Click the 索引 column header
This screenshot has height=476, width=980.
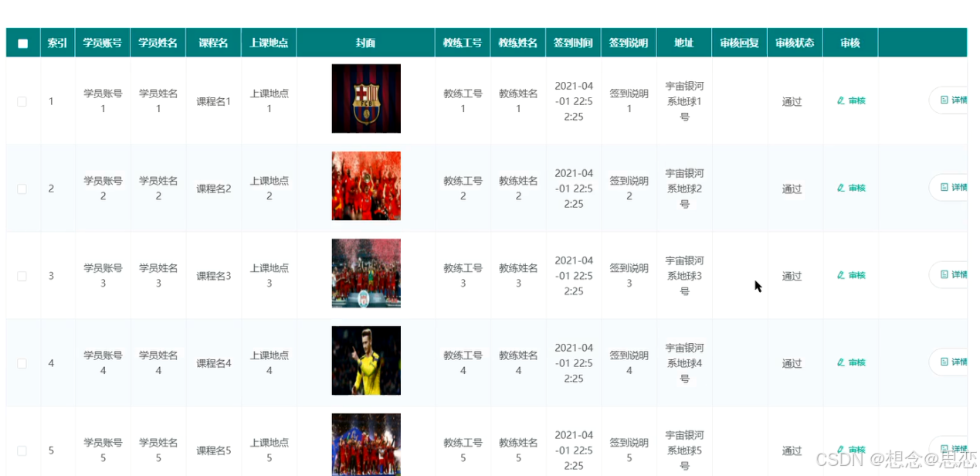pos(57,43)
